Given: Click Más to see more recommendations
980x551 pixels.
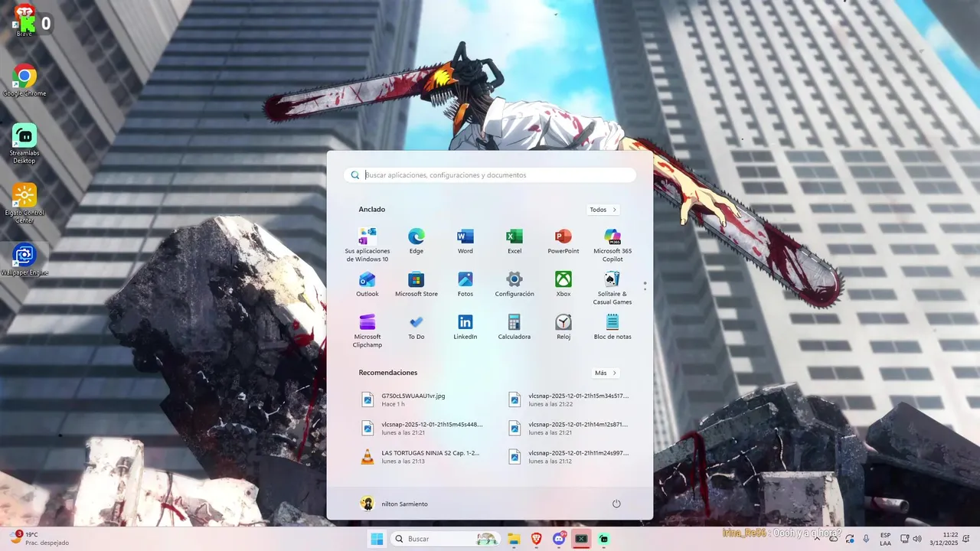Looking at the screenshot, I should 606,373.
